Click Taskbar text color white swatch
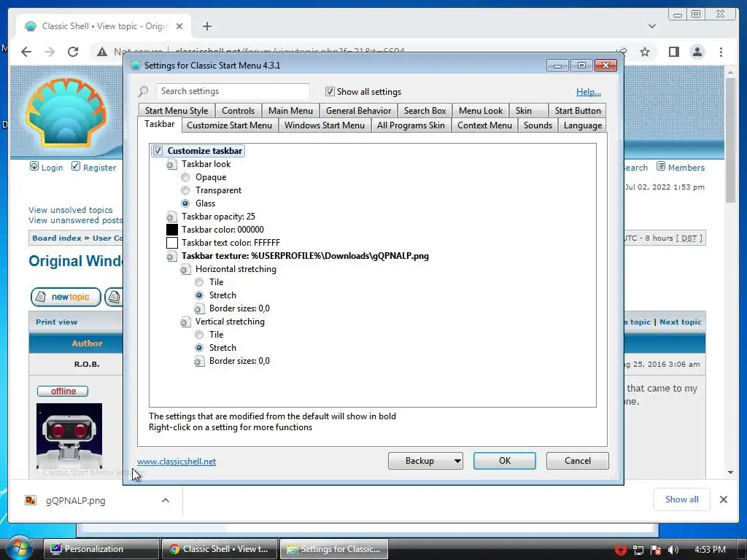This screenshot has width=747, height=560. click(172, 243)
